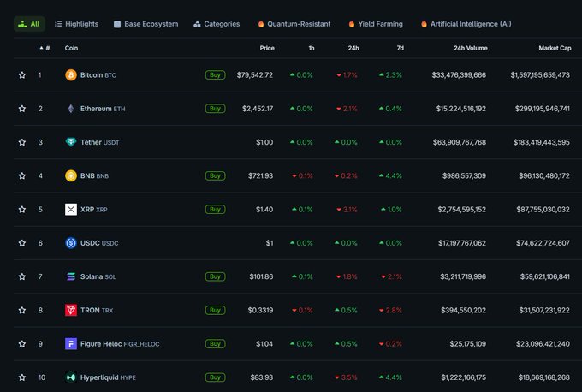
Task: Star the BNB row
Action: click(22, 176)
